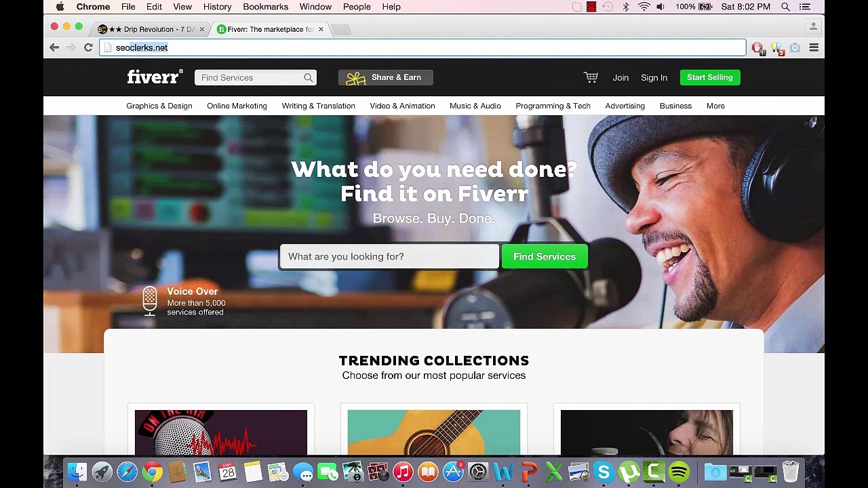This screenshot has width=868, height=488.
Task: Click the AdBlock extension icon
Action: click(757, 48)
